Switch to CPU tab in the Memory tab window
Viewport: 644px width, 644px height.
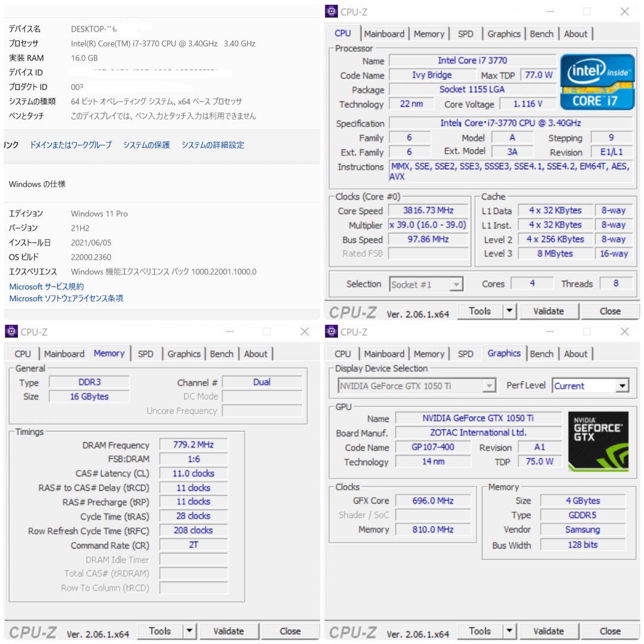click(23, 354)
